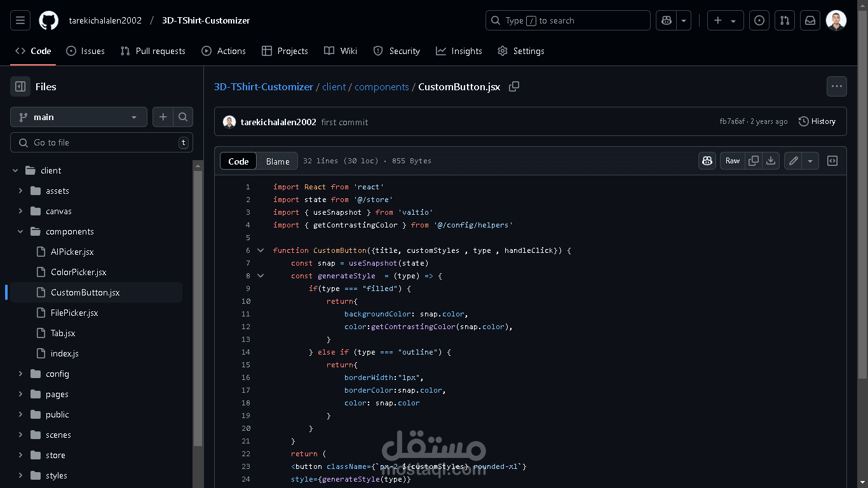The height and width of the screenshot is (488, 868).
Task: Switch to the Security tab
Action: point(397,51)
